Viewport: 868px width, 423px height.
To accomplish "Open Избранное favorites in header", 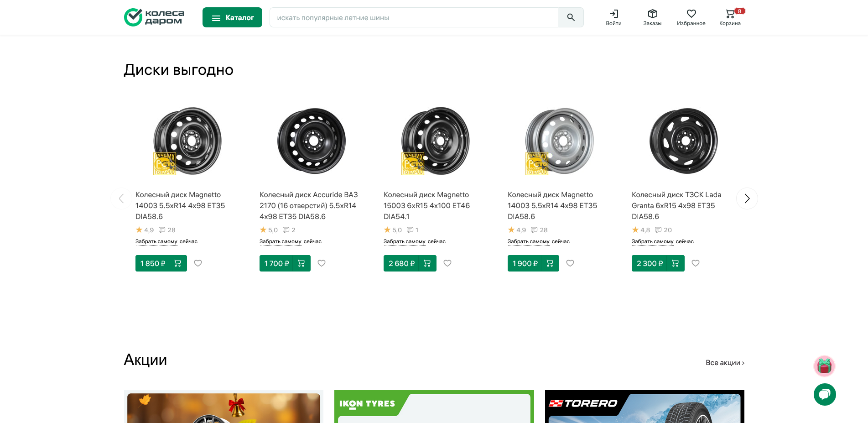I will (x=691, y=17).
